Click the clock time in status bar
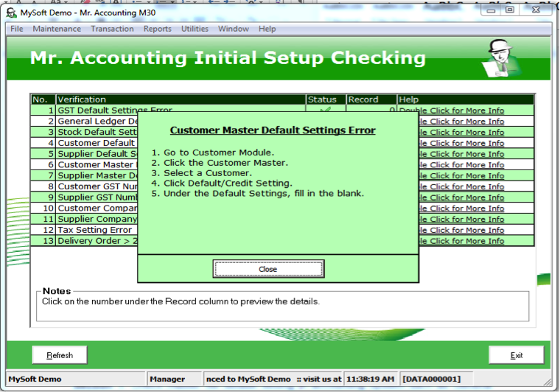 [371, 379]
